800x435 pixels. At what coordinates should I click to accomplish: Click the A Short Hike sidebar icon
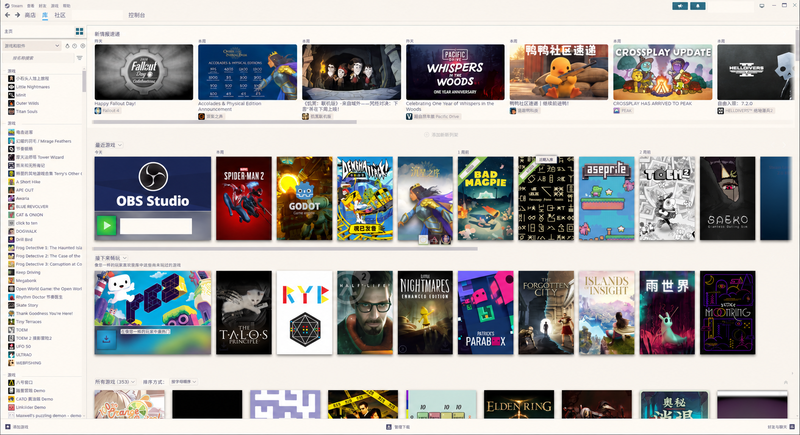11,182
